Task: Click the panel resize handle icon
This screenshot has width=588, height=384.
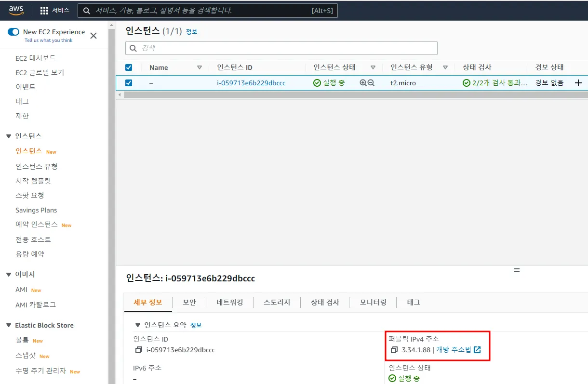Action: [x=517, y=270]
